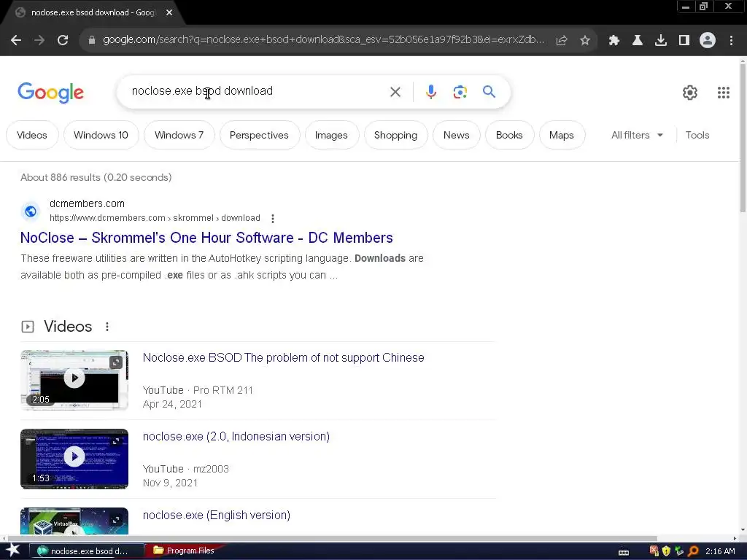747x560 pixels.
Task: Select the Shopping filter chip
Action: tap(395, 135)
